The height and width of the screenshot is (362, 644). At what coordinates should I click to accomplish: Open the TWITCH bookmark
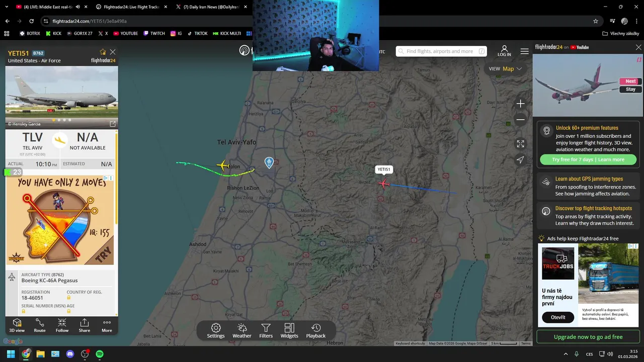point(154,34)
